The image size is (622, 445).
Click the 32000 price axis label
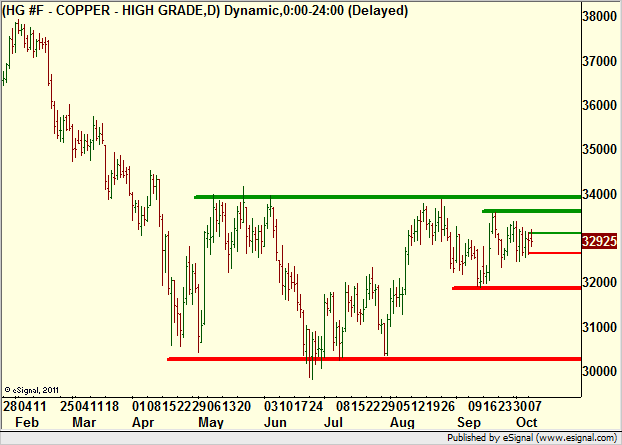[599, 282]
